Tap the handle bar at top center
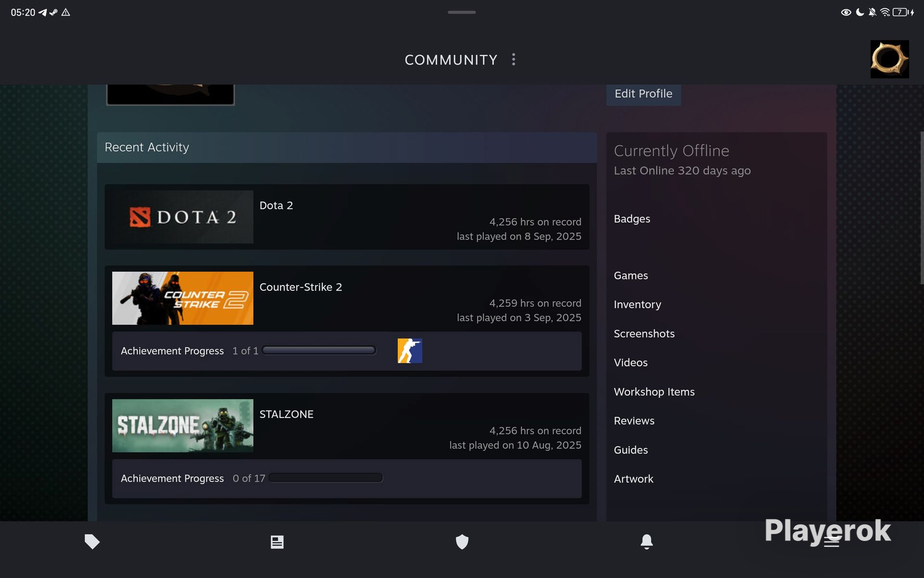 pos(461,12)
